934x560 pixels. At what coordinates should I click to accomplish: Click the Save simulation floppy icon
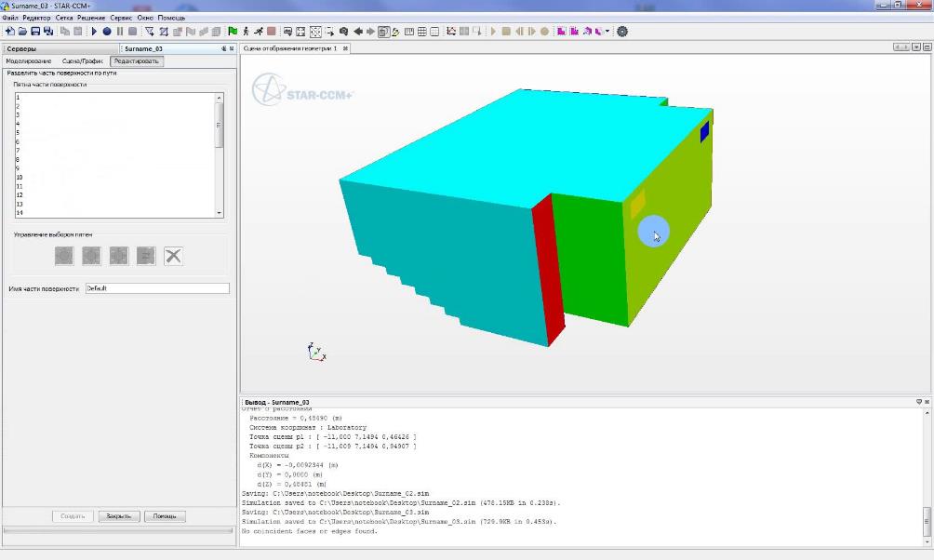(x=35, y=32)
